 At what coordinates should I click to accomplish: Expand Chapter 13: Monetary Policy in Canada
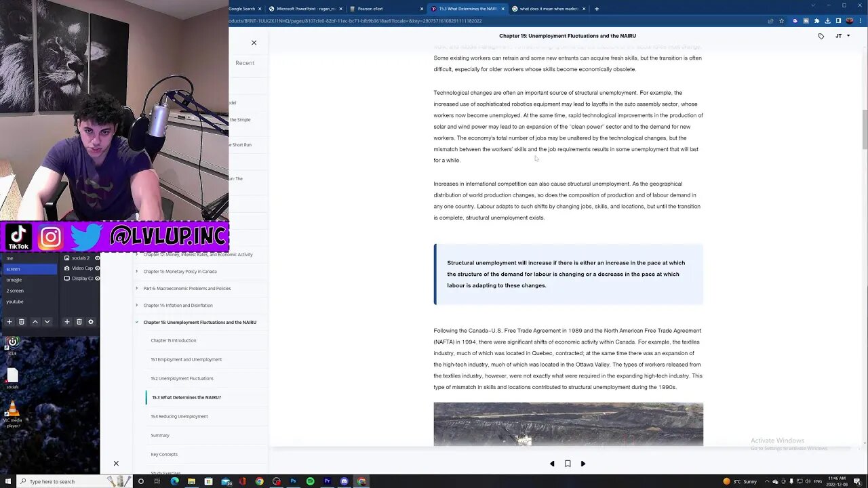pyautogui.click(x=136, y=272)
